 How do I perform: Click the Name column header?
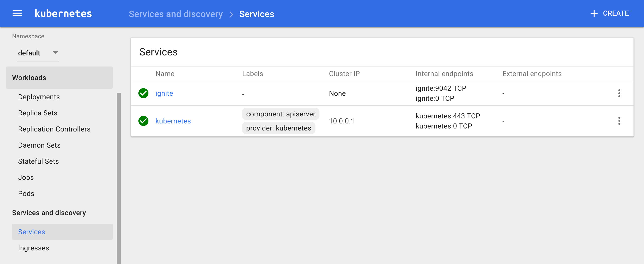[x=165, y=74]
